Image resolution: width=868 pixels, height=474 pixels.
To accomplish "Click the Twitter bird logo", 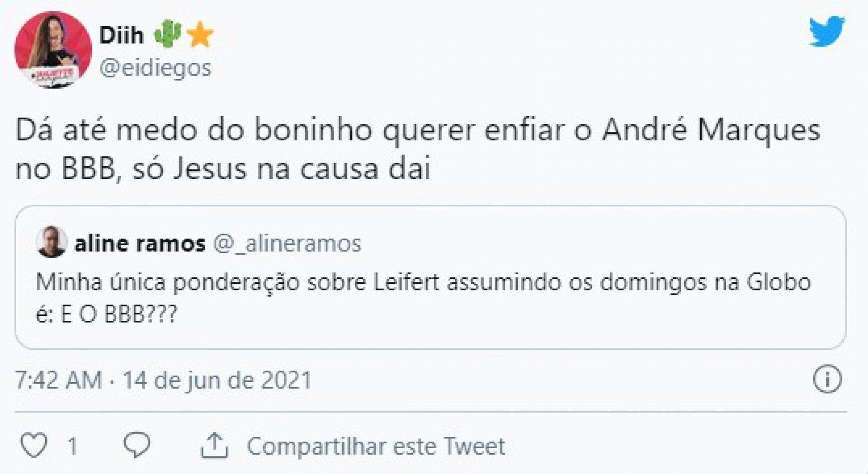I will pos(826,32).
